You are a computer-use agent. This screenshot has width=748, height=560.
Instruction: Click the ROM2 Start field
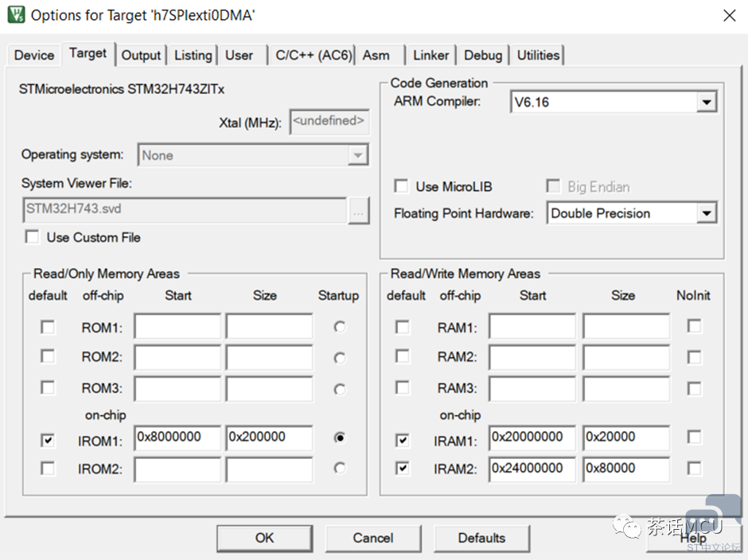tap(178, 357)
